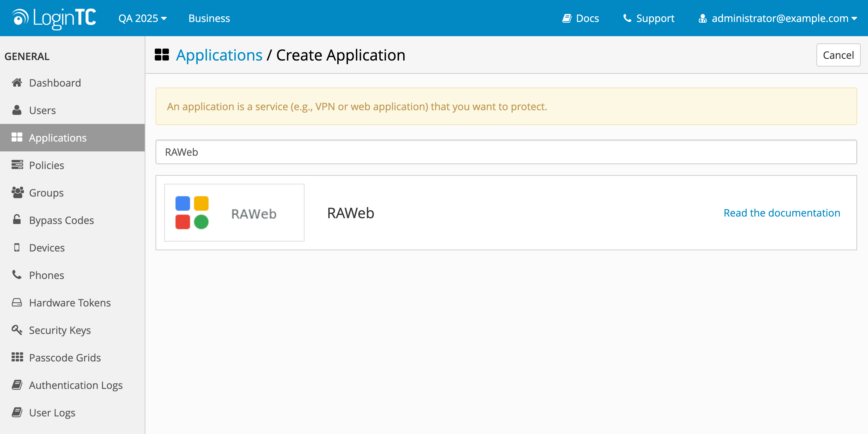Open Phones via the handset icon

tap(17, 275)
